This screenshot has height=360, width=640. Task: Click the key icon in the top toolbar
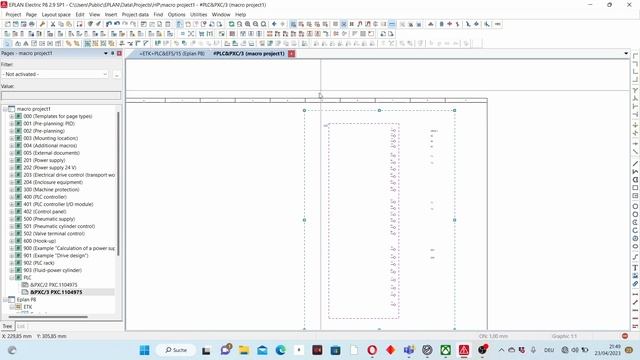42,24
